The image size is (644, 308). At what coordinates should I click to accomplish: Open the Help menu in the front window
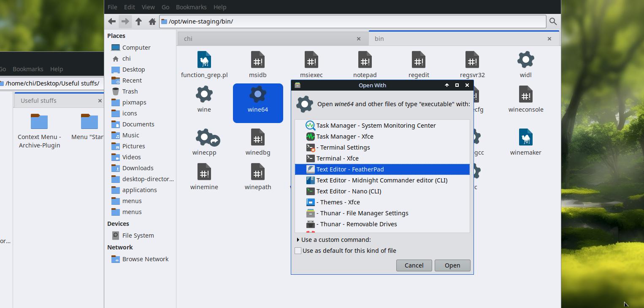pos(220,7)
